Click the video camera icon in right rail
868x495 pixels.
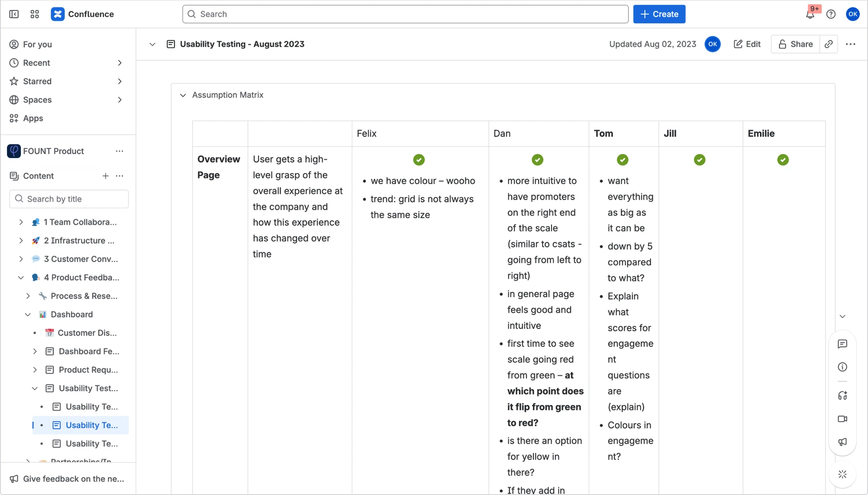(x=842, y=419)
